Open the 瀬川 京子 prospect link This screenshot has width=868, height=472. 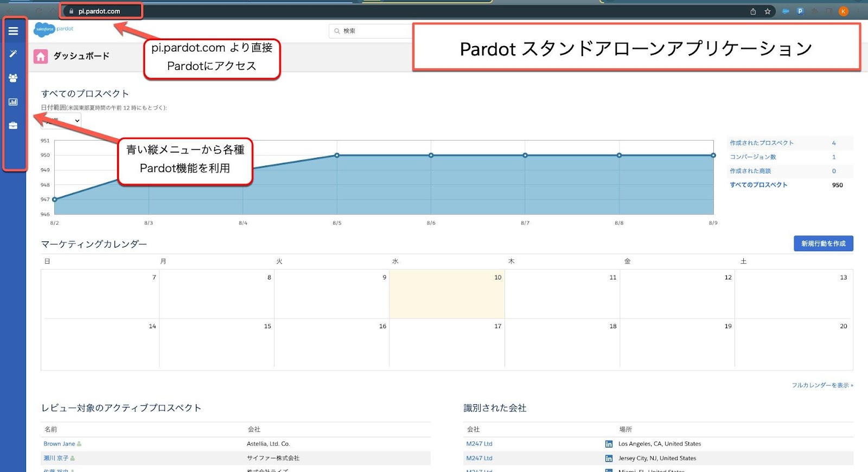point(56,458)
